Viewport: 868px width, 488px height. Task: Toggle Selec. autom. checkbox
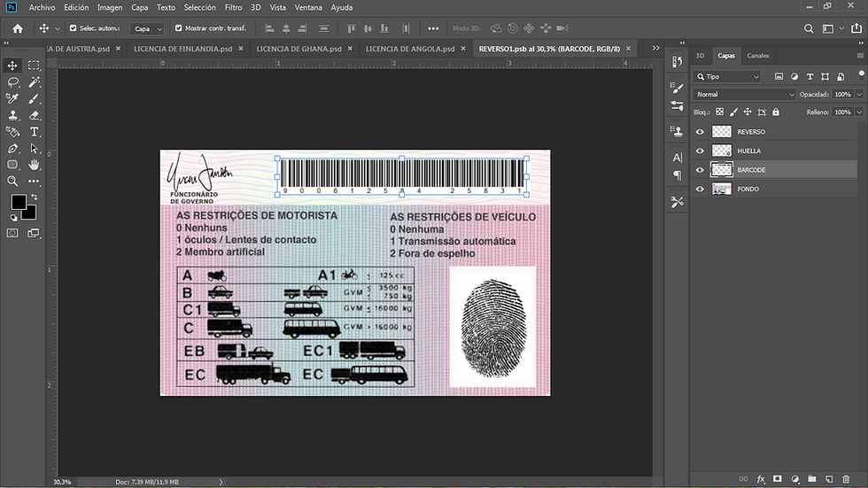click(73, 27)
